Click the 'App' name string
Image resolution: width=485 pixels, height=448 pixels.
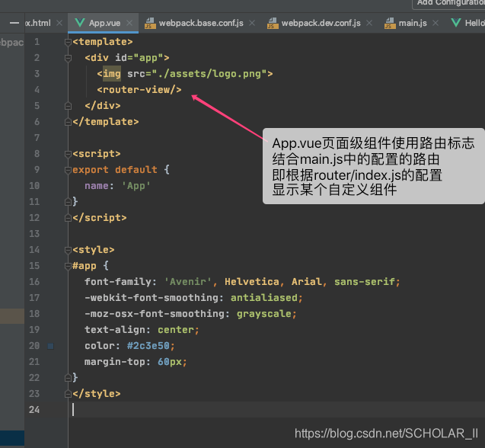[136, 186]
